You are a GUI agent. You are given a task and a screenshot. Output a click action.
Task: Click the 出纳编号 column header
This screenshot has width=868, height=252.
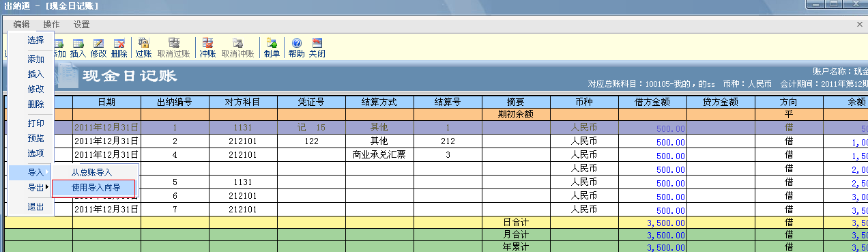point(175,102)
